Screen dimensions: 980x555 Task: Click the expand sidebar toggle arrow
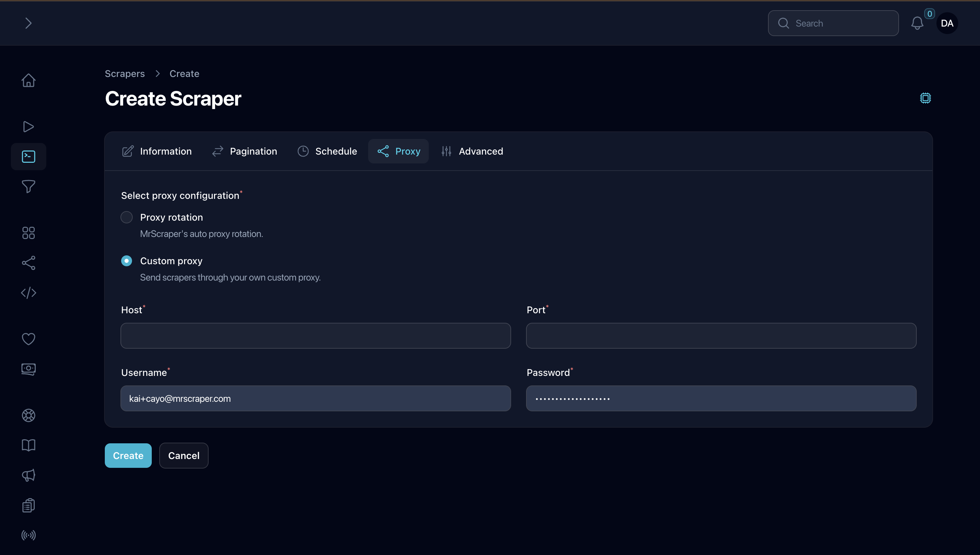tap(28, 23)
